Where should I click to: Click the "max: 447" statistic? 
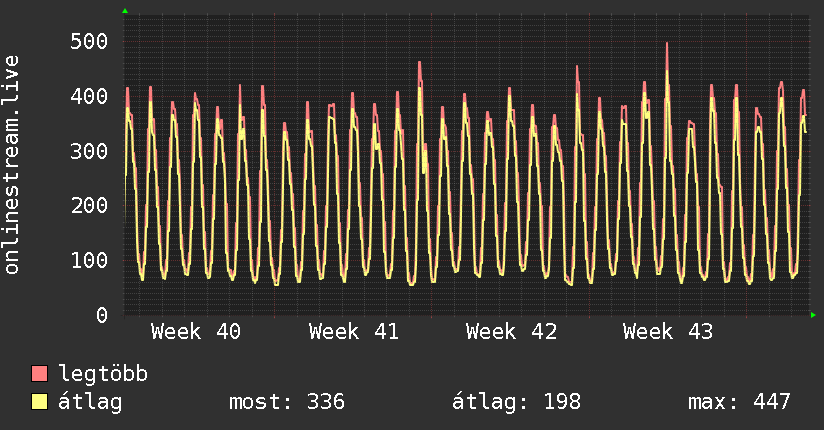(x=739, y=402)
